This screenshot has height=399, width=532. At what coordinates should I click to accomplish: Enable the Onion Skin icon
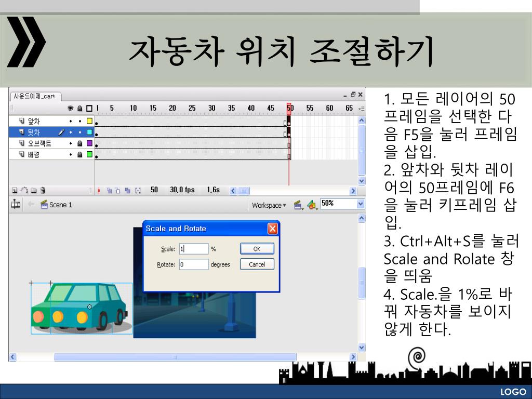click(110, 191)
